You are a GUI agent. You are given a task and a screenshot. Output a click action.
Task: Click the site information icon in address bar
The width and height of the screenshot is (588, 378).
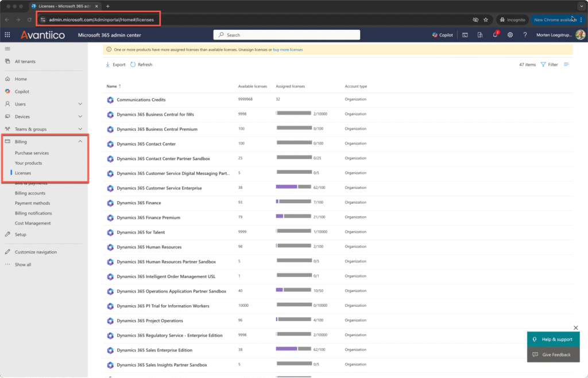coord(42,20)
